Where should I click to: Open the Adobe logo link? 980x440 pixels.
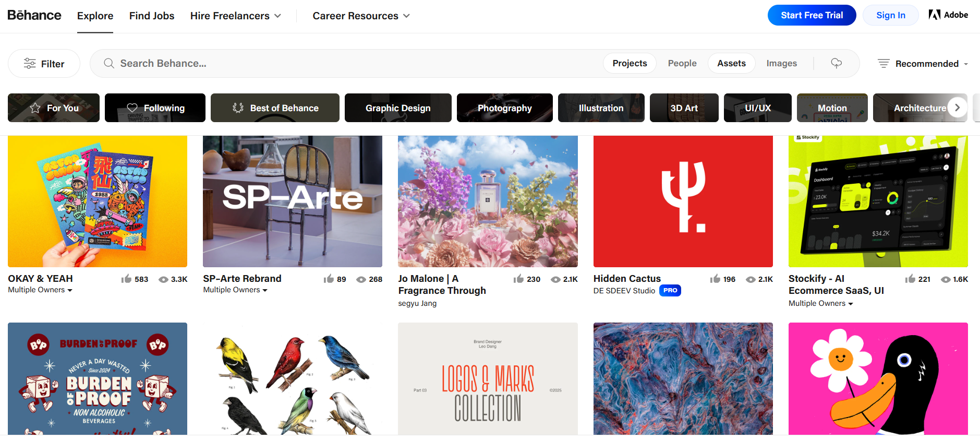coord(948,15)
